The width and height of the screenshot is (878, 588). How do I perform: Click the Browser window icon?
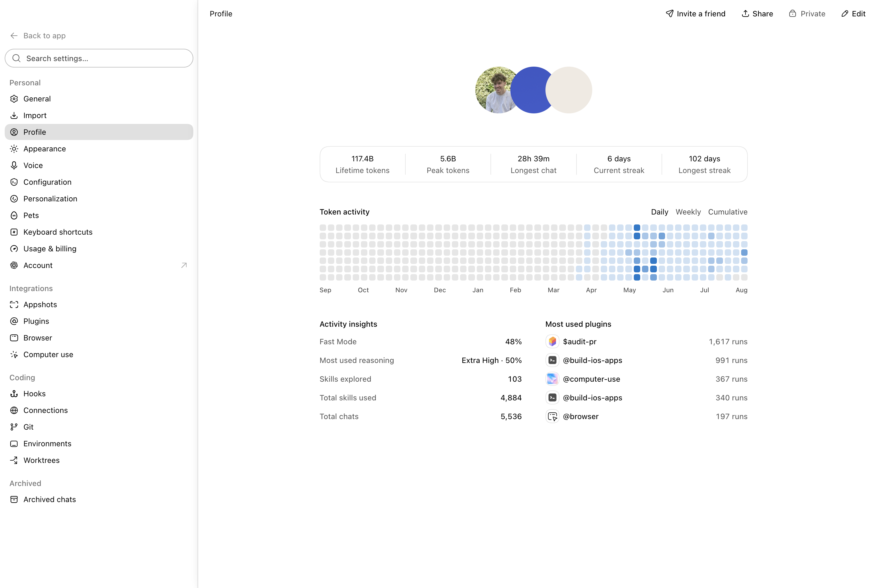[14, 338]
